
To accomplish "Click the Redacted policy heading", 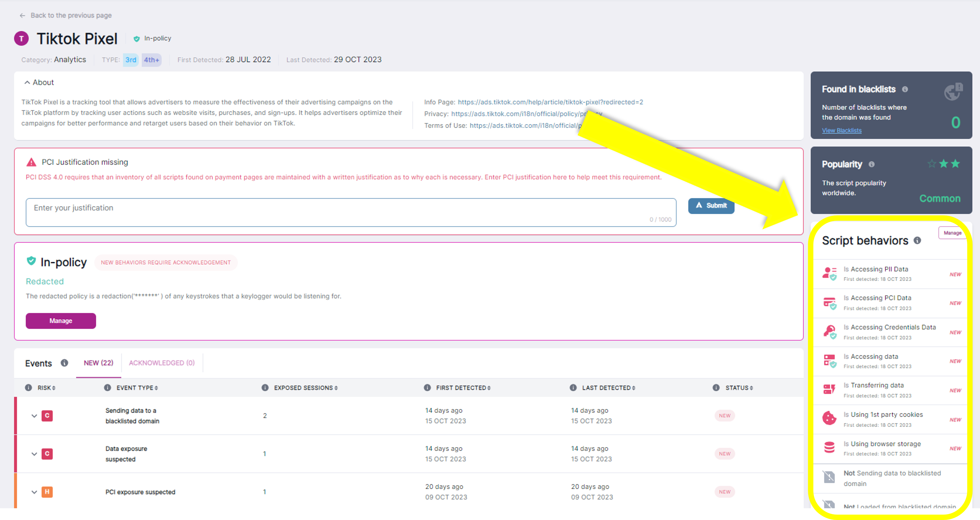I will [x=44, y=282].
